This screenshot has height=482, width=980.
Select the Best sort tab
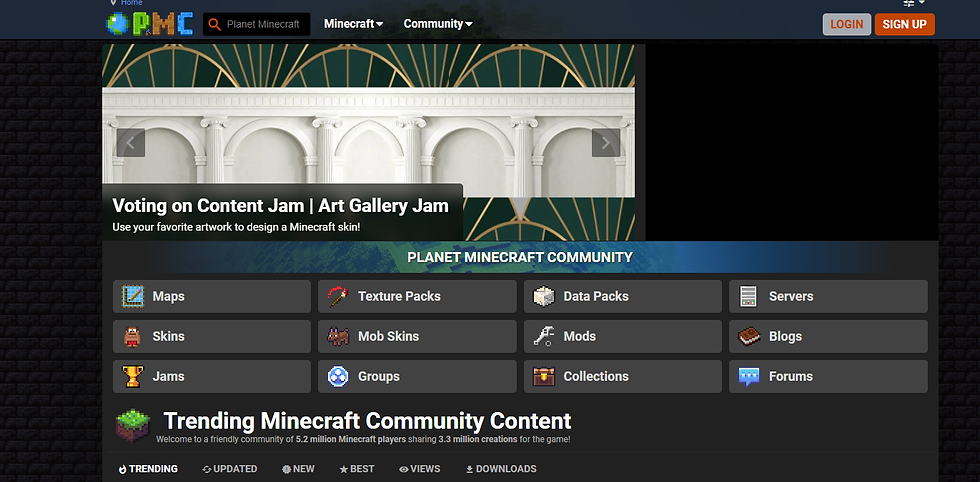click(357, 469)
